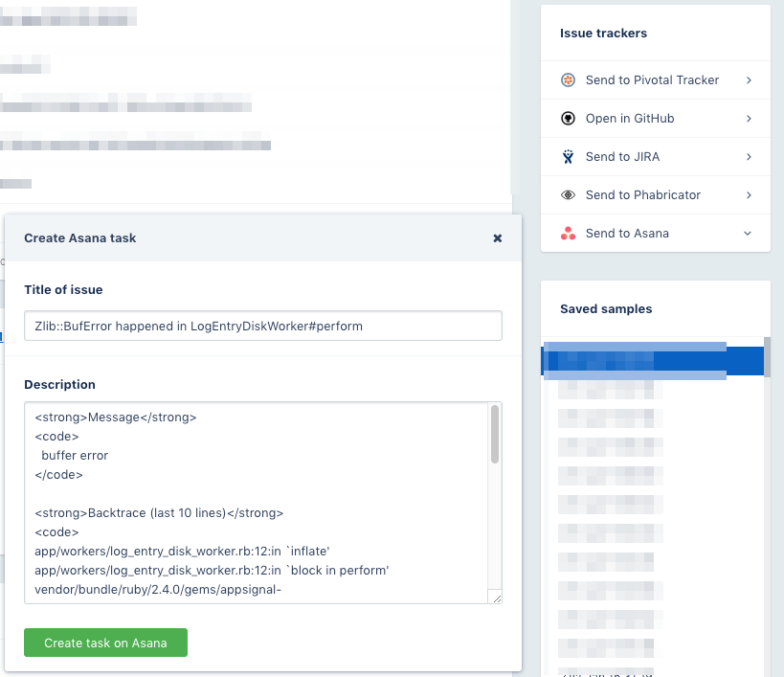The image size is (784, 677).
Task: Expand the Send to Phabricator chevron
Action: [x=749, y=195]
